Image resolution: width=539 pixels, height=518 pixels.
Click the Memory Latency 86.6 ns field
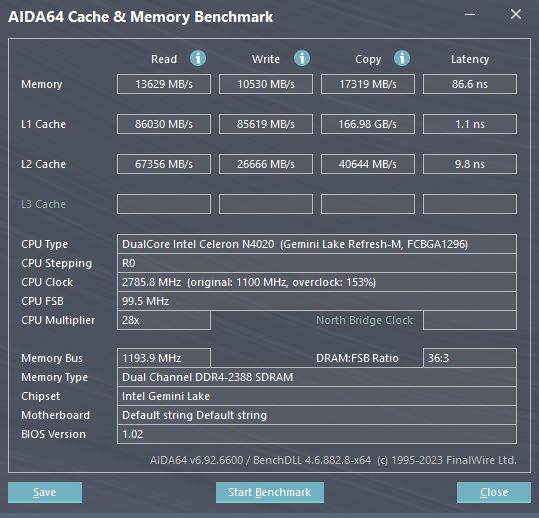470,84
